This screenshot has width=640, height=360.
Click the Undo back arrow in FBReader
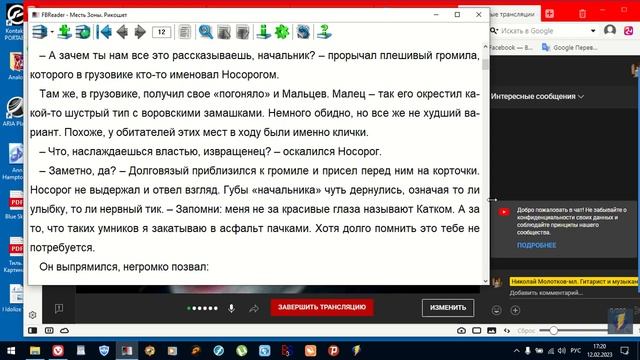pyautogui.click(x=122, y=32)
